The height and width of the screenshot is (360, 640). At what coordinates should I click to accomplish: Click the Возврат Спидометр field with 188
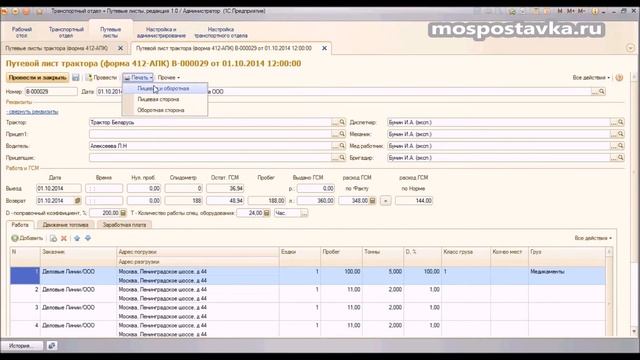click(184, 200)
